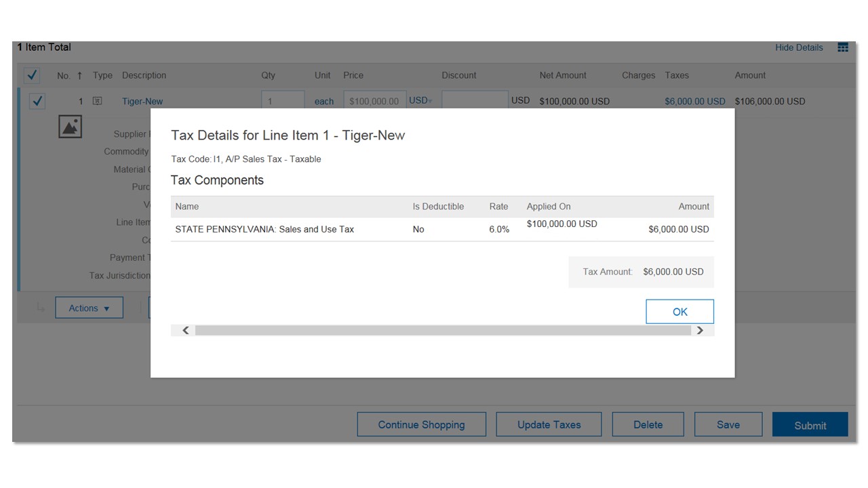Click the horizontal scrollbar track in the dialog

pos(442,331)
